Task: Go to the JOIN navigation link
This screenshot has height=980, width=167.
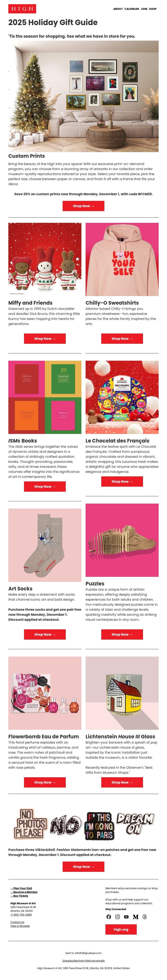Action: coord(144,9)
